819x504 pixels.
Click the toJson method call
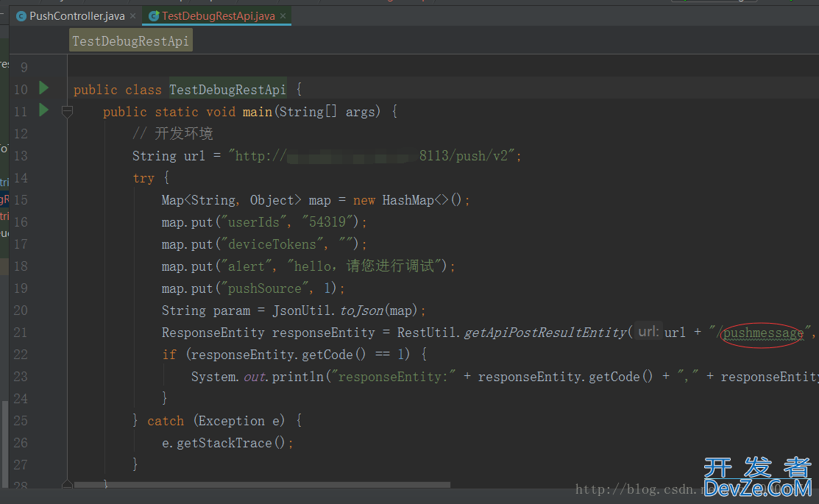(362, 310)
